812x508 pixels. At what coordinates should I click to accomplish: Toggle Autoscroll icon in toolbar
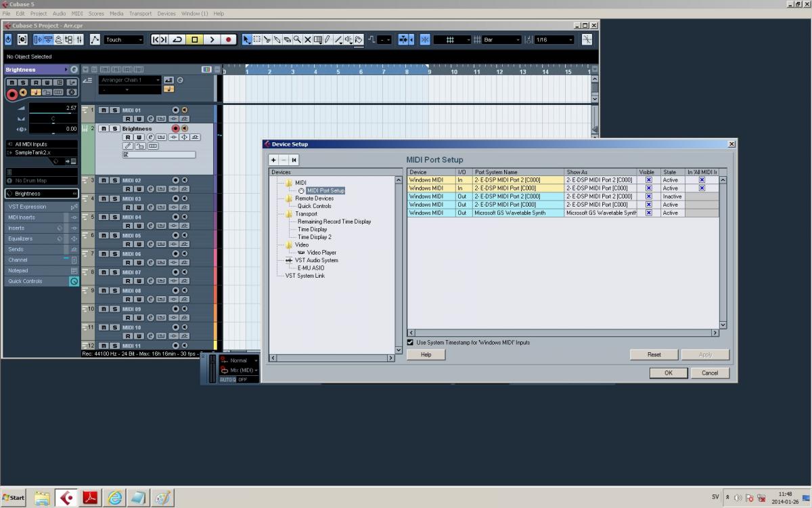coord(403,40)
